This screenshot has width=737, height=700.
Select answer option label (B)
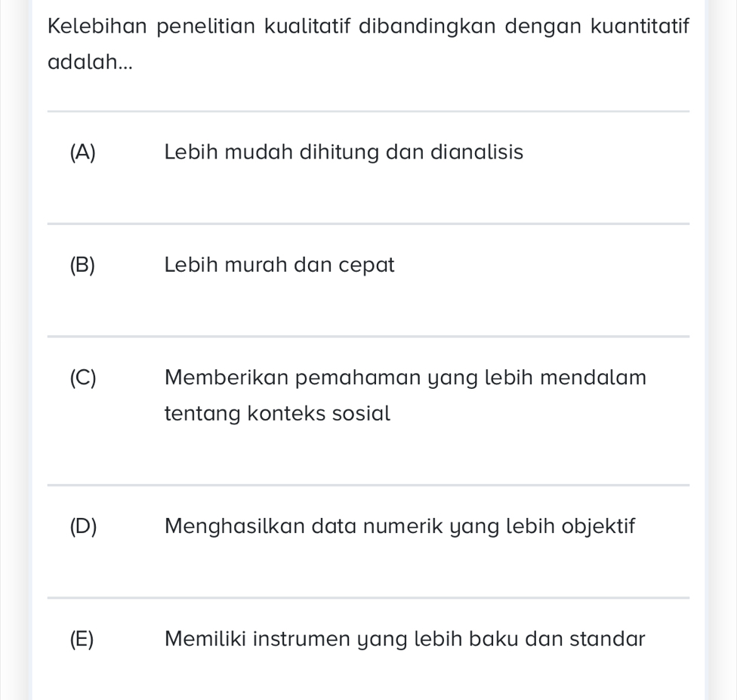82,266
